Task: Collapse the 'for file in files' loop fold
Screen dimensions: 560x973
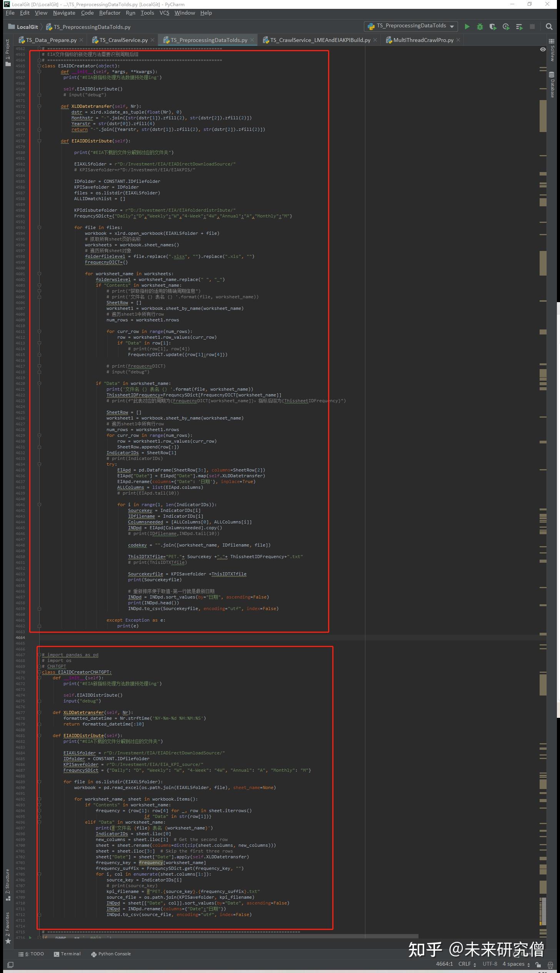Action: (39, 227)
